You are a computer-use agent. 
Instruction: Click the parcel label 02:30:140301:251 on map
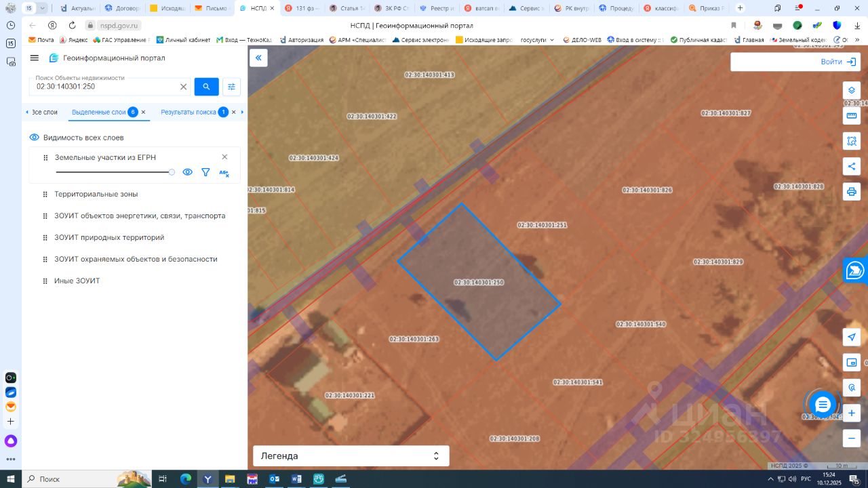click(542, 225)
